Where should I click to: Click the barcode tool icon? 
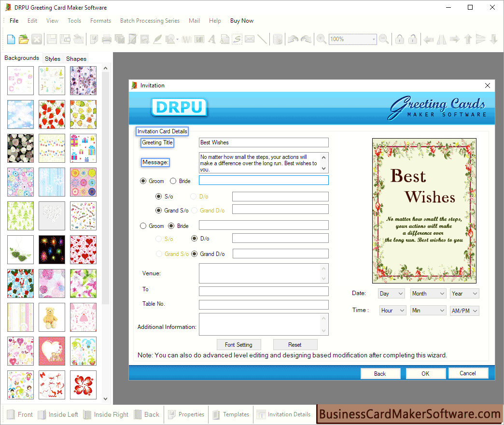tap(199, 39)
